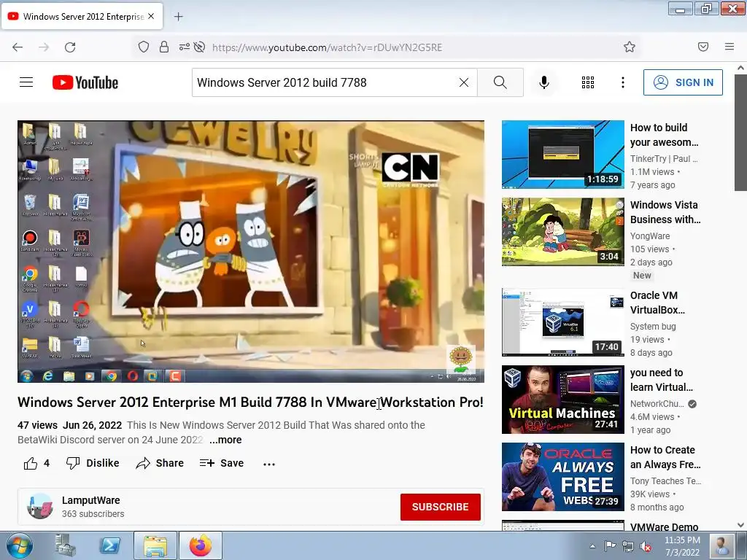Open the YouTube guide hamburger menu
This screenshot has height=560, width=747.
tap(26, 82)
